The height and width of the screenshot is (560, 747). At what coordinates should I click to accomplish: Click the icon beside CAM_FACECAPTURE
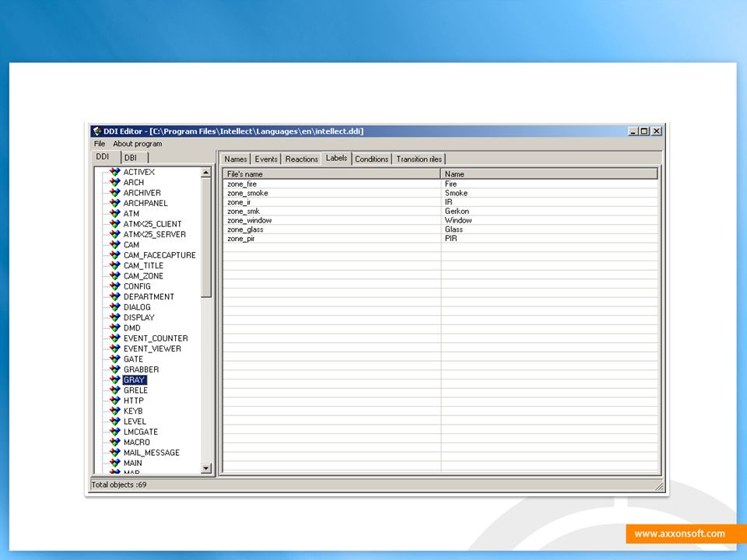pos(115,255)
